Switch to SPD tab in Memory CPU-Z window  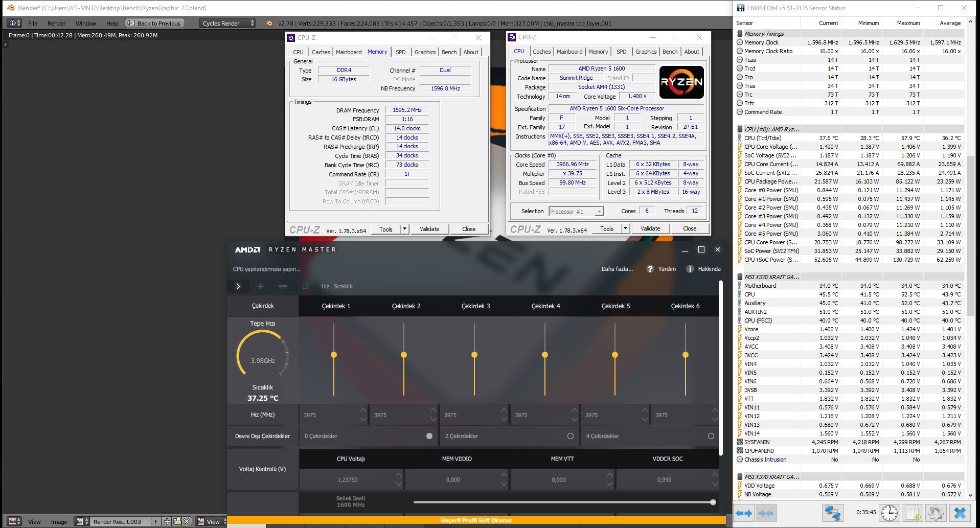point(401,52)
